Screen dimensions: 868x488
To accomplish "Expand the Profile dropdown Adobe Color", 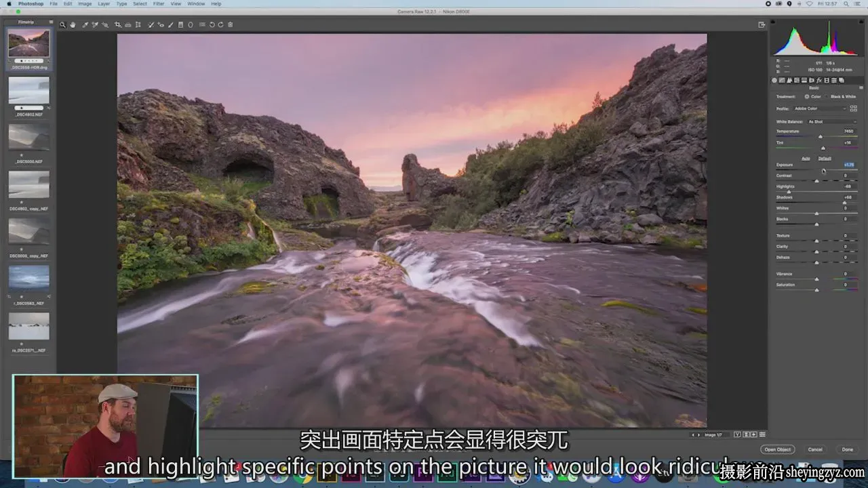I will point(820,108).
